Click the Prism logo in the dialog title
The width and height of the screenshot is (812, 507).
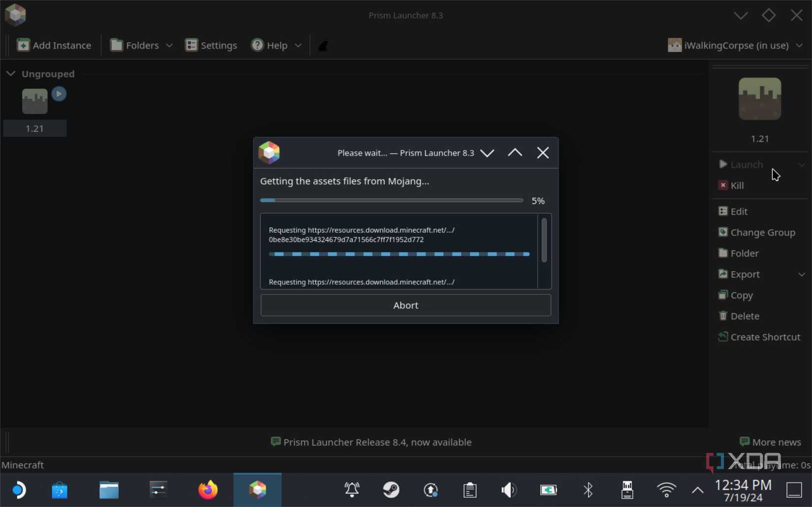coord(269,153)
